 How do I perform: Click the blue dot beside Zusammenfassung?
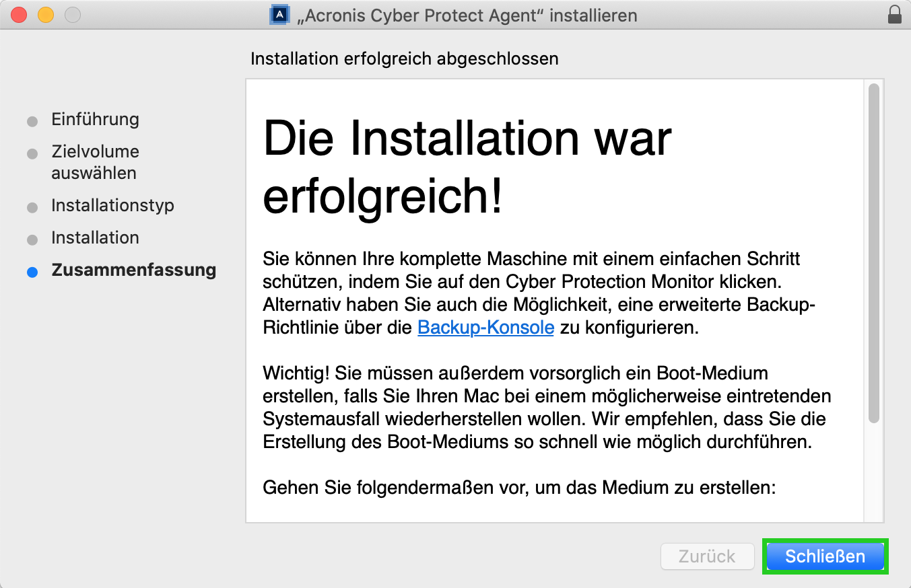coord(32,272)
